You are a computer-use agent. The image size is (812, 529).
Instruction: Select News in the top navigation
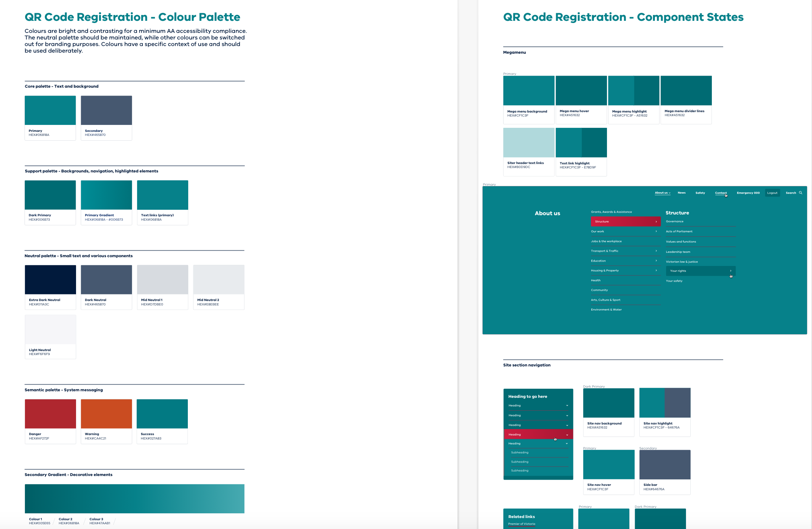click(682, 193)
